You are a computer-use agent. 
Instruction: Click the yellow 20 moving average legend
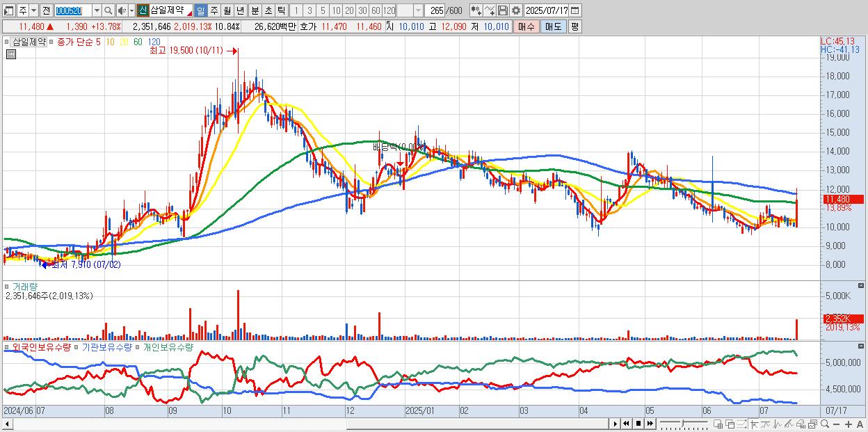tap(124, 42)
